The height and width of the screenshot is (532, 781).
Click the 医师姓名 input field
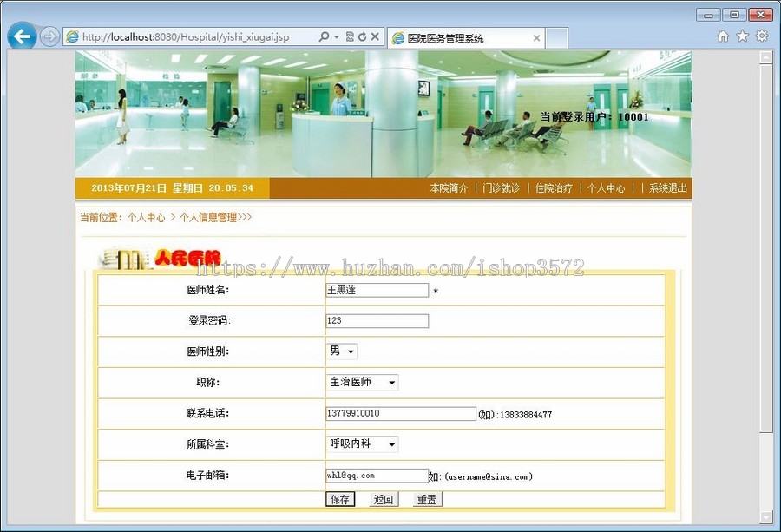[x=377, y=290]
